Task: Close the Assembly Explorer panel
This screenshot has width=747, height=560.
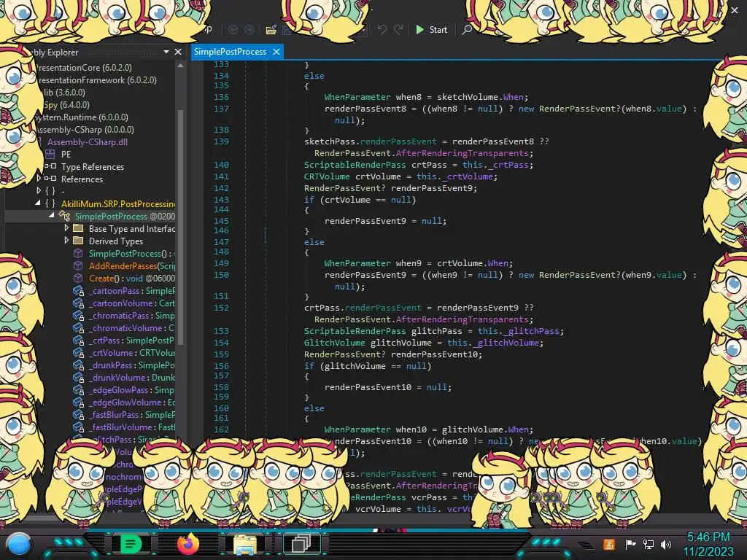Action: coord(178,52)
